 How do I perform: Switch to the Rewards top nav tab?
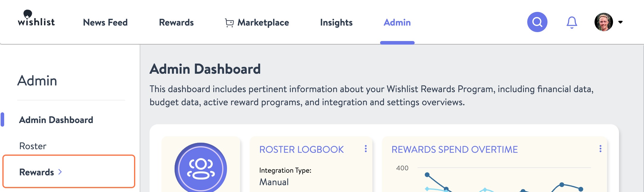[176, 22]
